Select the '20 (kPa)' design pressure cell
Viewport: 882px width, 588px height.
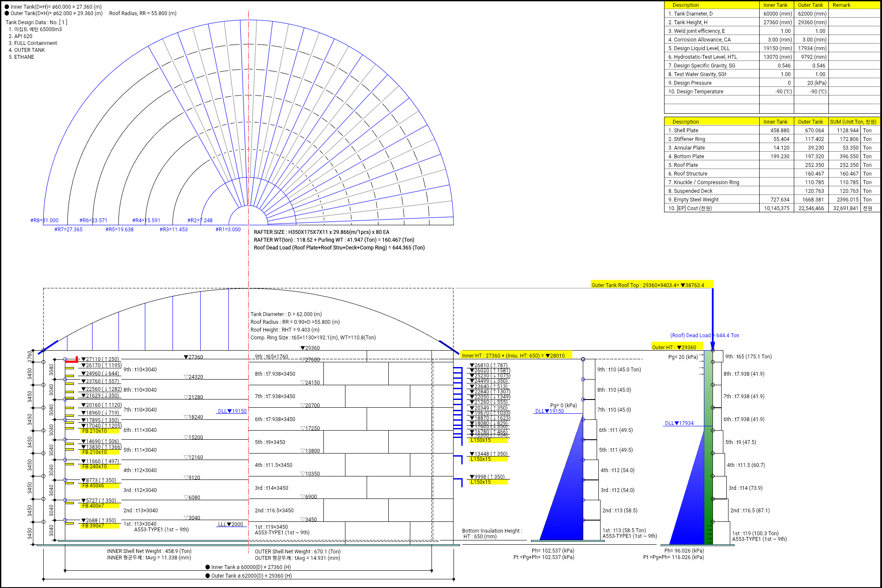point(817,83)
